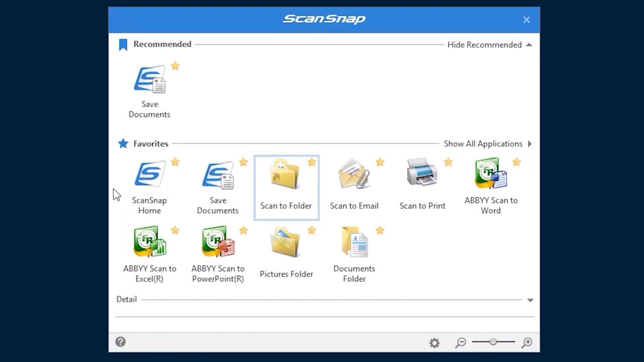Expand Show All Applications
Viewport: 644px width, 362px height.
pos(488,144)
